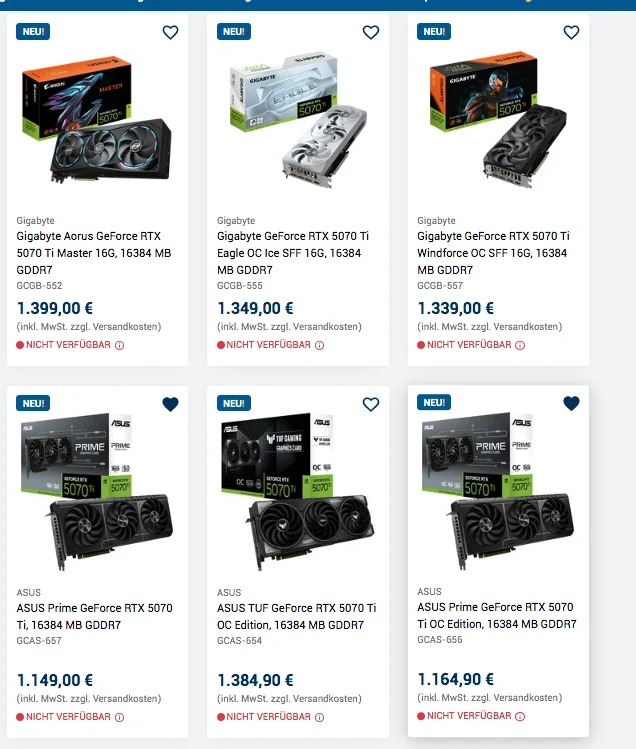Click ASUS Prime GCAS-657 product image
Image resolution: width=636 pixels, height=749 pixels.
click(x=97, y=491)
